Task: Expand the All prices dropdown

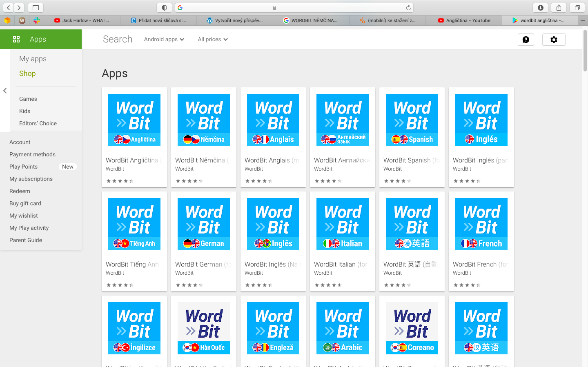Action: pos(213,39)
